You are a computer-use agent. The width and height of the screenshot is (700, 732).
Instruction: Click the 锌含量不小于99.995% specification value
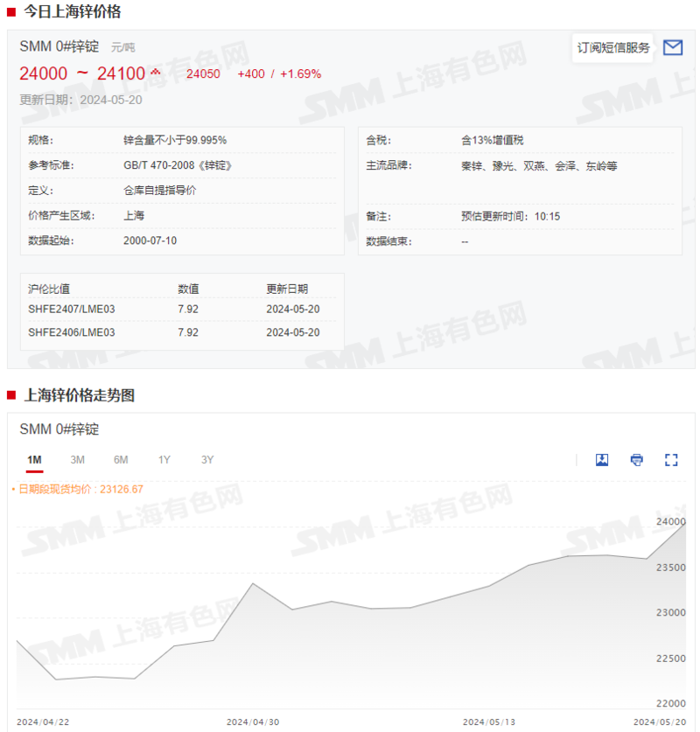click(175, 140)
